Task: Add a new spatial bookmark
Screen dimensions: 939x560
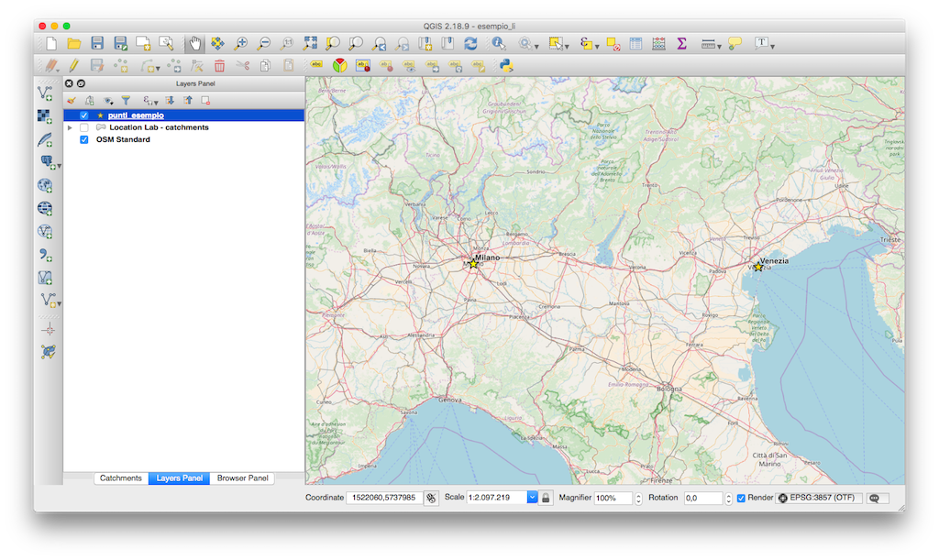Action: [x=425, y=43]
